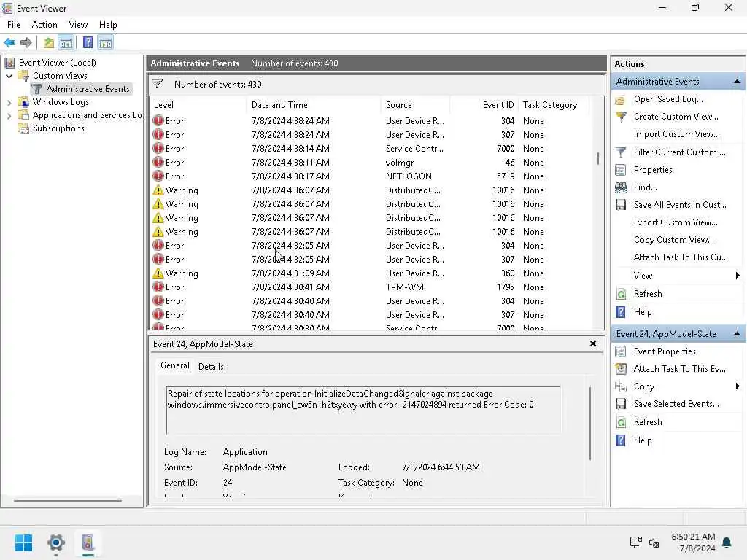
Task: Open the Copy submenu arrow in Actions
Action: click(x=738, y=386)
